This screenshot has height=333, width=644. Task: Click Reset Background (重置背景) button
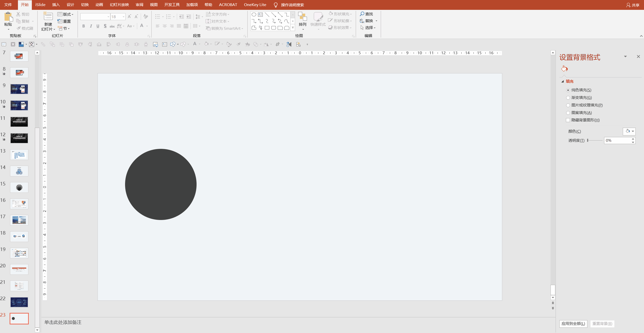tap(602, 324)
